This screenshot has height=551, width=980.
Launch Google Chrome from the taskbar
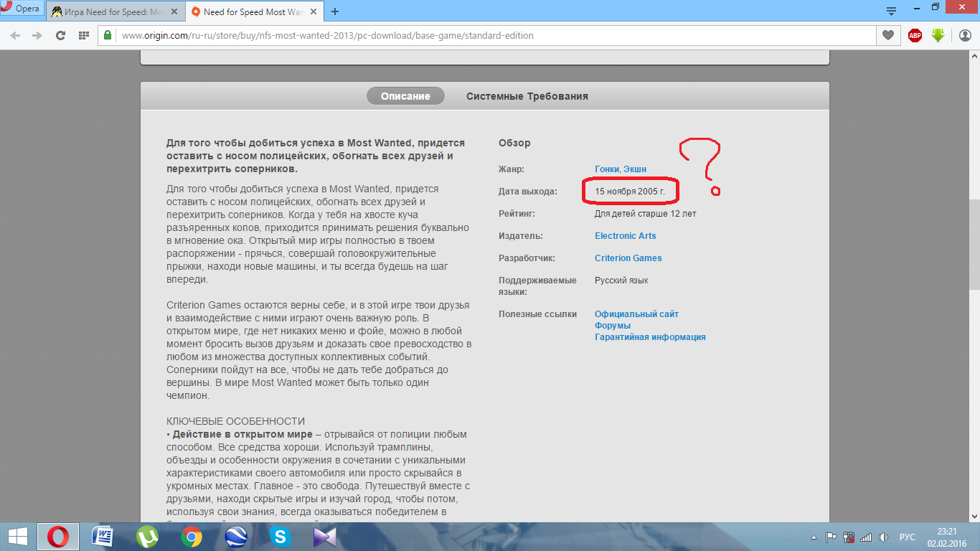[x=191, y=537]
